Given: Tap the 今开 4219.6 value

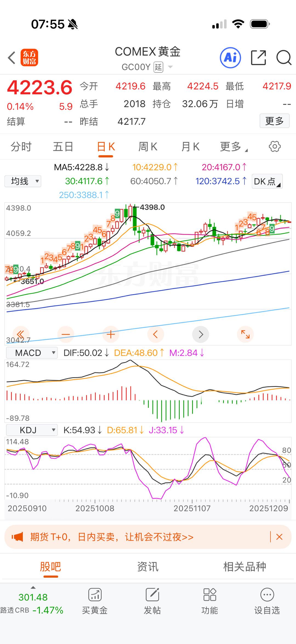Looking at the screenshot, I should [x=130, y=86].
